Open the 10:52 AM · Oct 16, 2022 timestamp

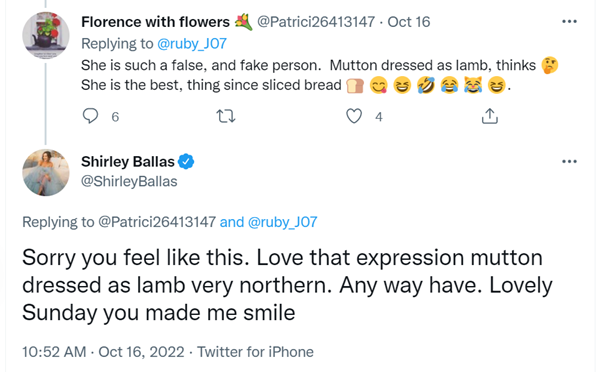(103, 352)
